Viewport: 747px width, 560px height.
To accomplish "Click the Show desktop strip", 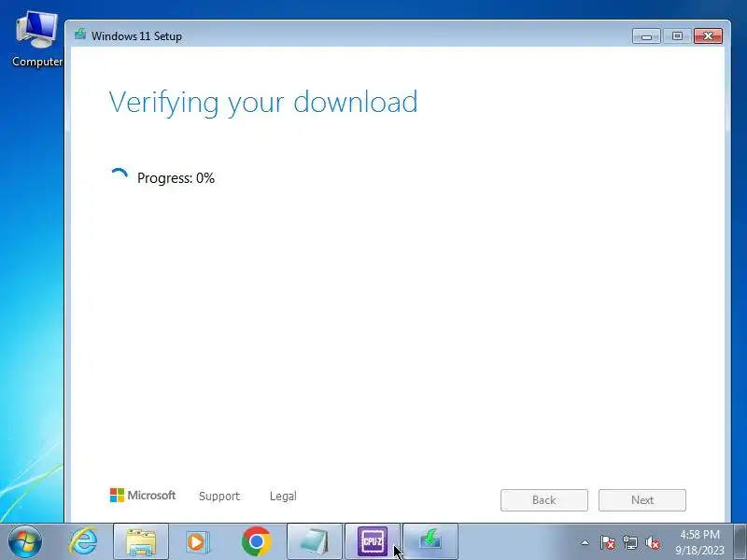I will pos(740,541).
